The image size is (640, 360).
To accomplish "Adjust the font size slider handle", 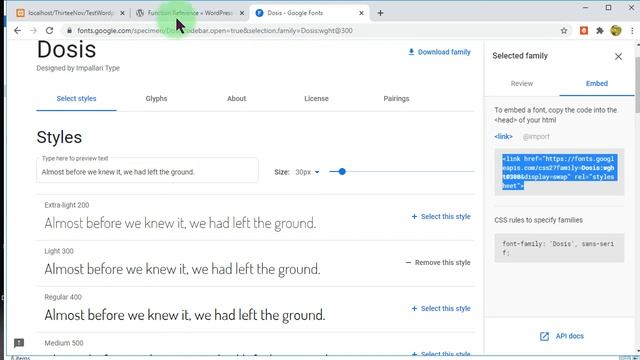I will click(342, 172).
